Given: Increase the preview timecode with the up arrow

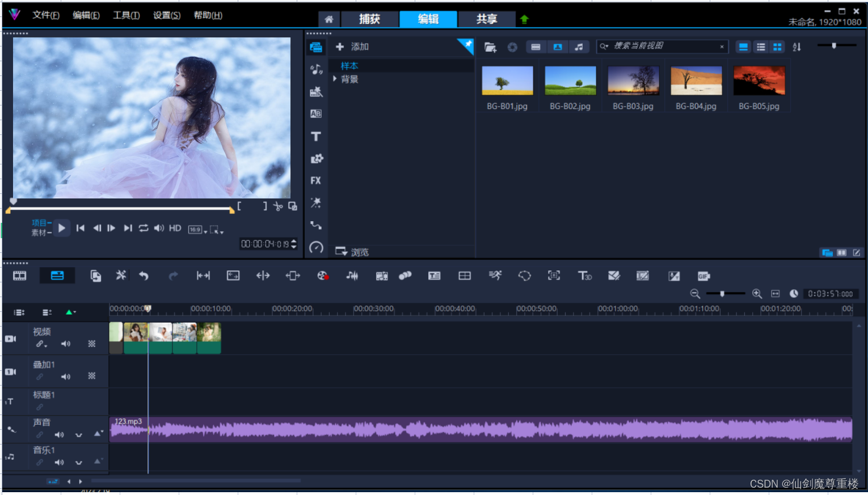Looking at the screenshot, I should pos(293,242).
